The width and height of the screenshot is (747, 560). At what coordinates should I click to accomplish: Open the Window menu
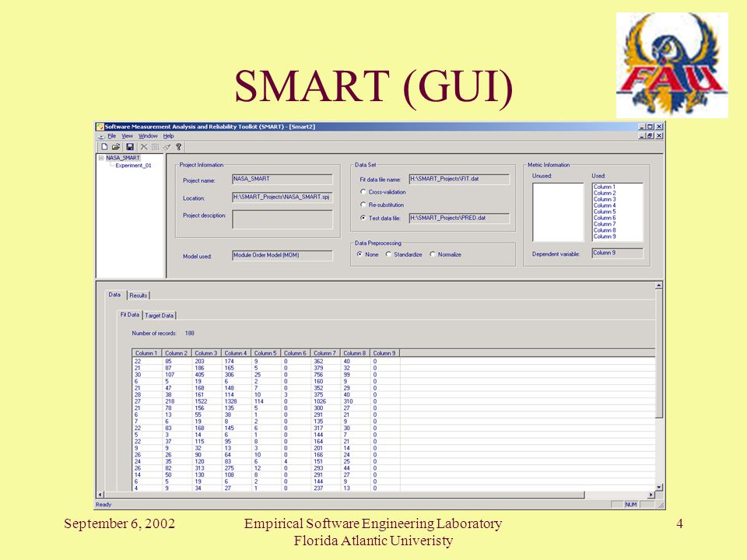tap(148, 136)
